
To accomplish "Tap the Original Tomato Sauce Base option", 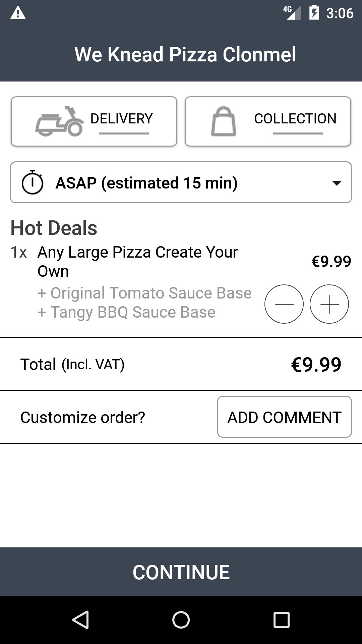I will coord(144,293).
